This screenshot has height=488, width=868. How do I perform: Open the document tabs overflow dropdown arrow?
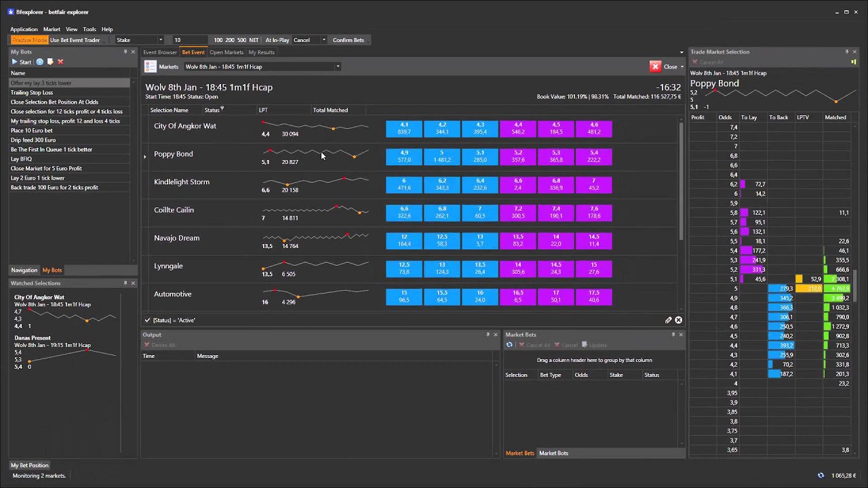click(x=682, y=52)
